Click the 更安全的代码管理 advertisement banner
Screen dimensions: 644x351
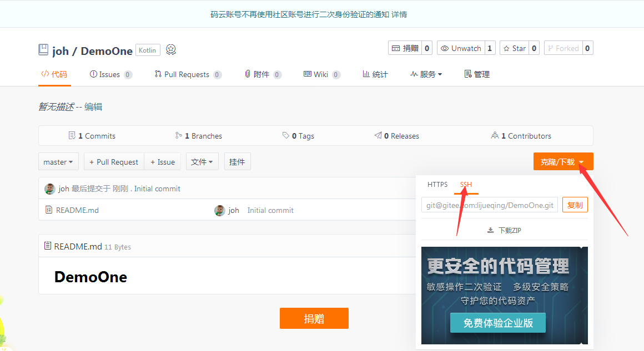(x=504, y=295)
